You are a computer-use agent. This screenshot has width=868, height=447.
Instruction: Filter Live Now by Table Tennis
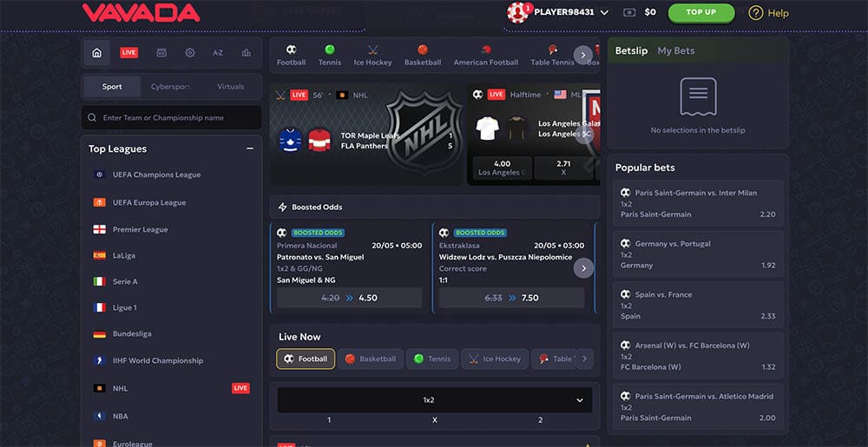coord(554,358)
